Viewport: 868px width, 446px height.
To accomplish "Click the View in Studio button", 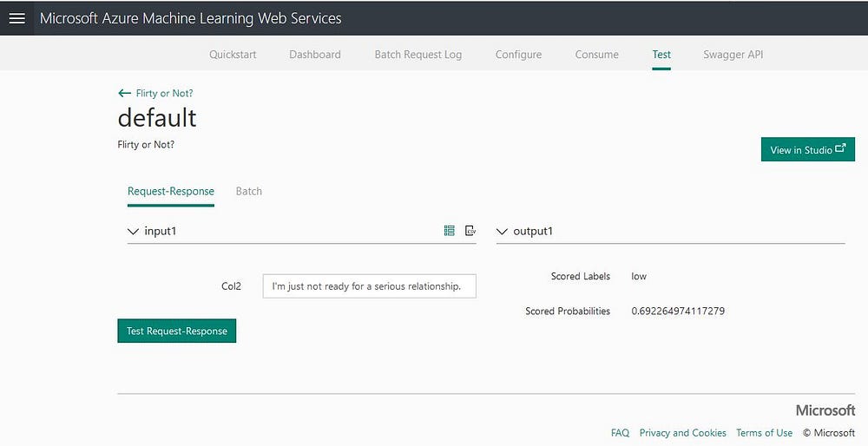I will coord(807,149).
